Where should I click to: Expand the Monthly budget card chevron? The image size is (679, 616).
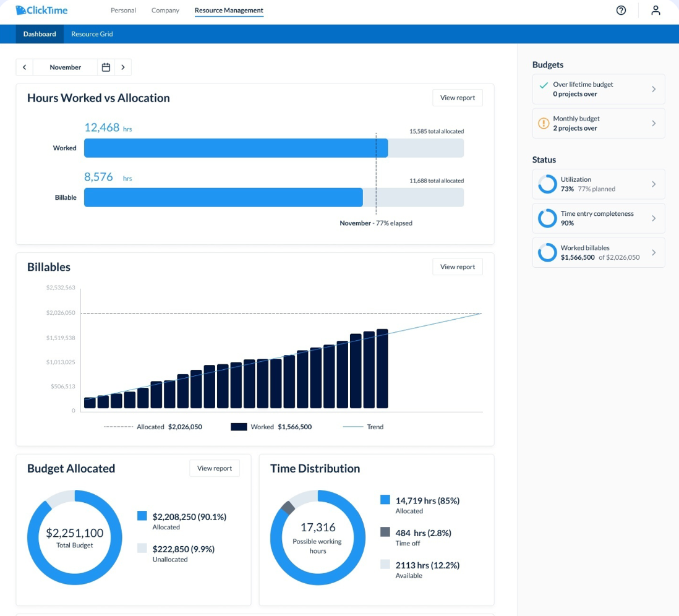654,122
